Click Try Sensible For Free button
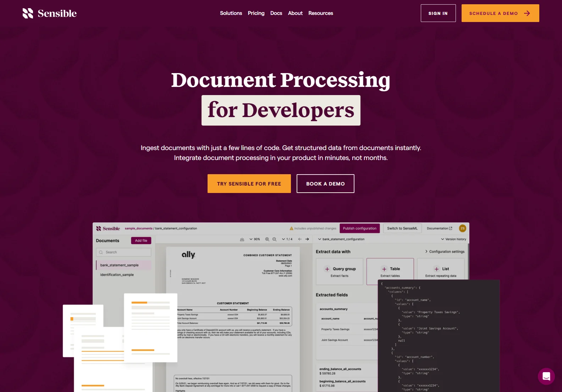Screen dimensions: 562x392 click(x=249, y=184)
